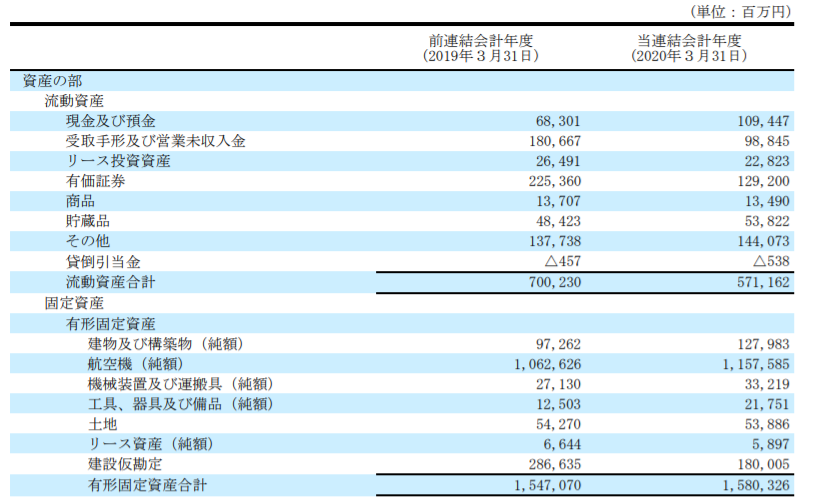Click the value △457

(x=562, y=261)
